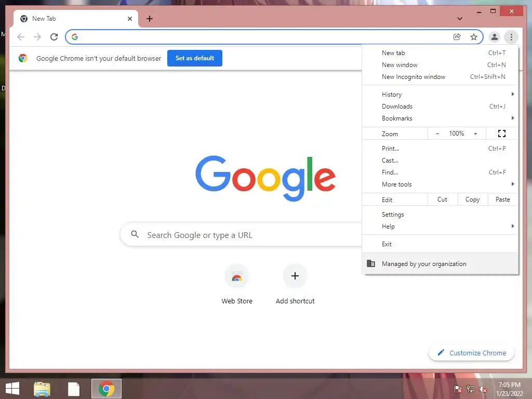Decrease zoom with the minus button
The height and width of the screenshot is (399, 532).
[x=437, y=134]
